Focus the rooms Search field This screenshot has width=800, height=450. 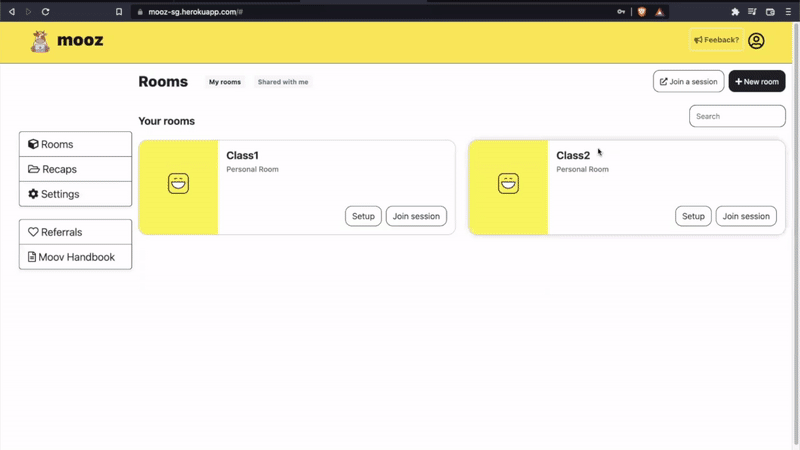[737, 116]
